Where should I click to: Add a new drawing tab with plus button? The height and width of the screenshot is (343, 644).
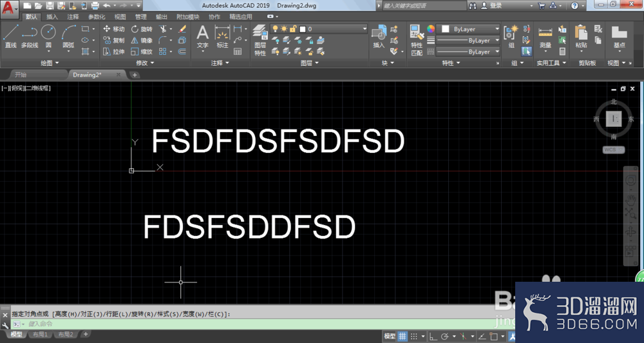(135, 75)
